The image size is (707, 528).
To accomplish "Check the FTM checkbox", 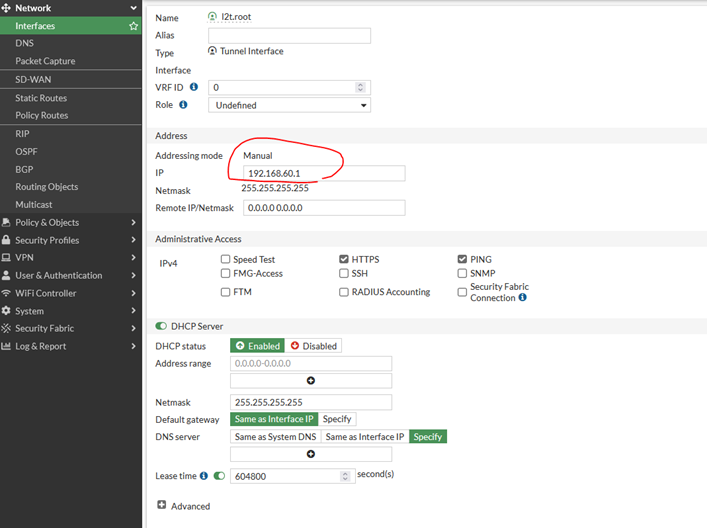I will tap(225, 292).
